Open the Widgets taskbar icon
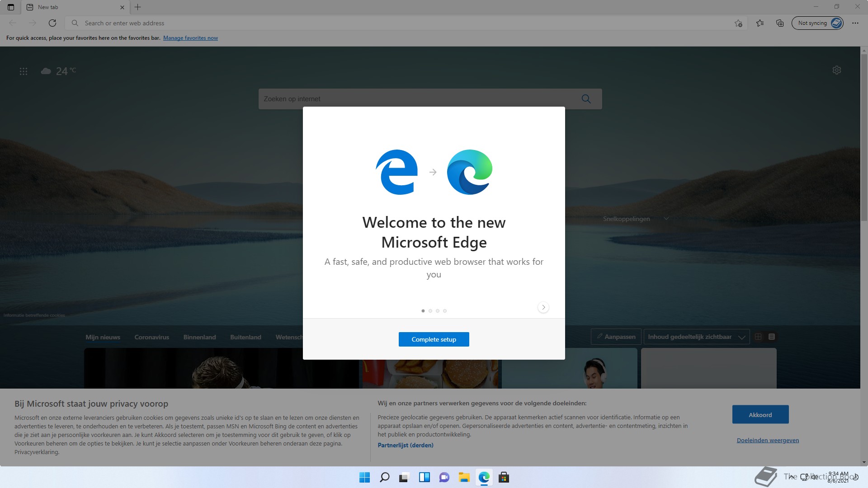The image size is (868, 488). point(425,477)
